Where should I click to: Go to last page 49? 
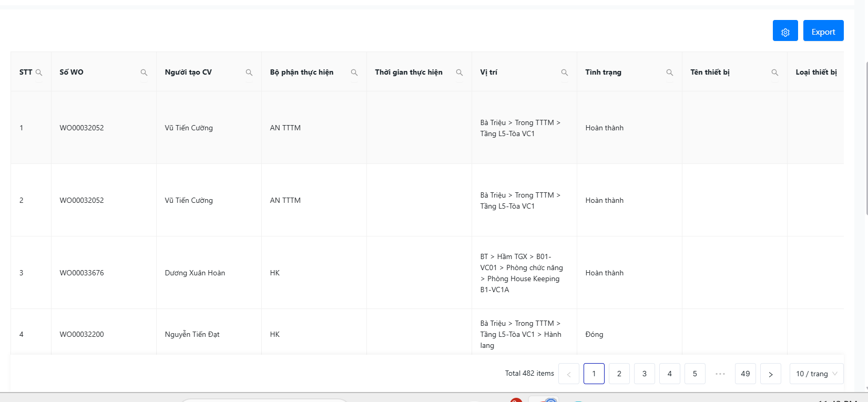tap(745, 374)
